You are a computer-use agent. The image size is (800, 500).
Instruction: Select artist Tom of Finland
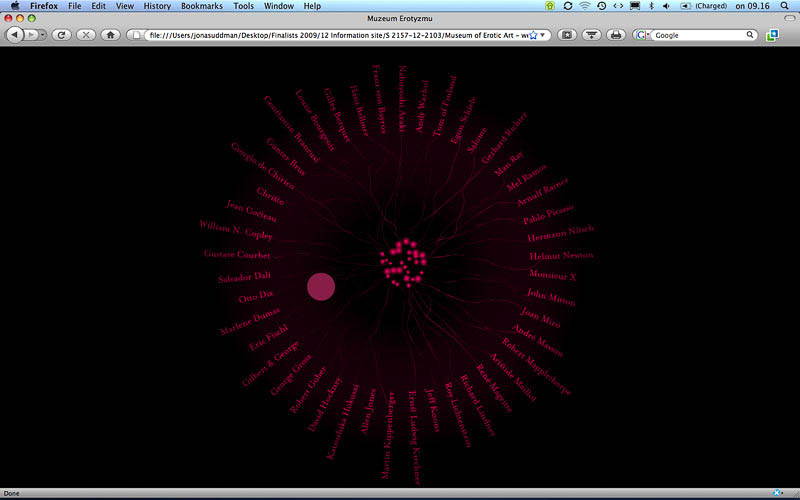pyautogui.click(x=444, y=107)
